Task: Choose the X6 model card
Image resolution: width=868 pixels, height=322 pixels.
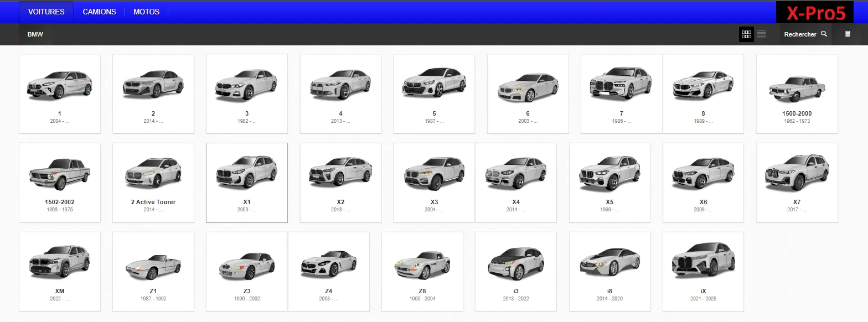Action: pos(704,183)
